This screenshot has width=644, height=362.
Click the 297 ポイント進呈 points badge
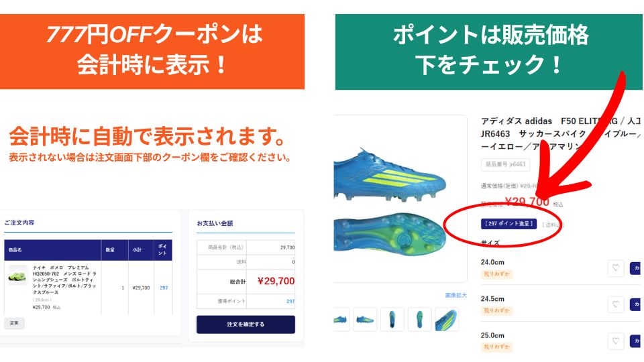(x=509, y=224)
